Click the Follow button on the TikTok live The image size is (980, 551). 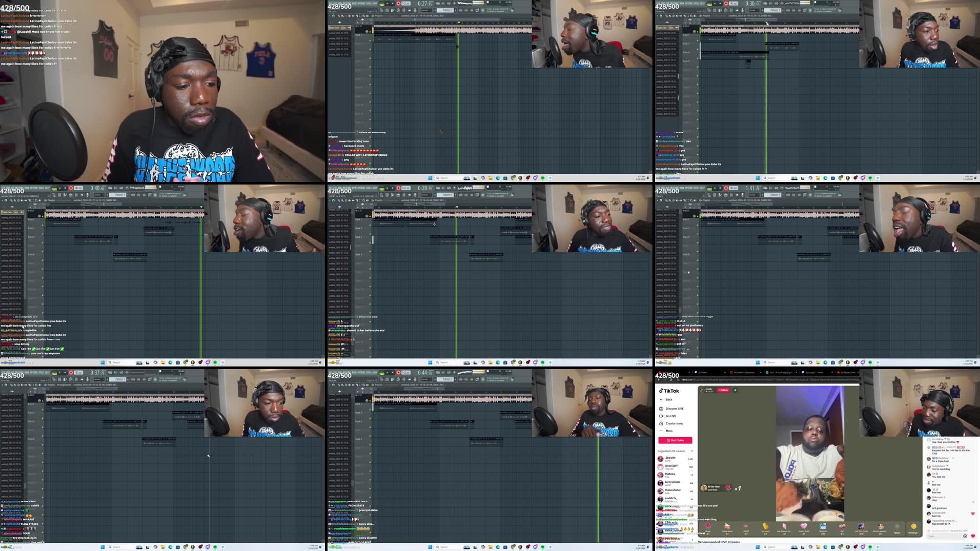click(723, 390)
